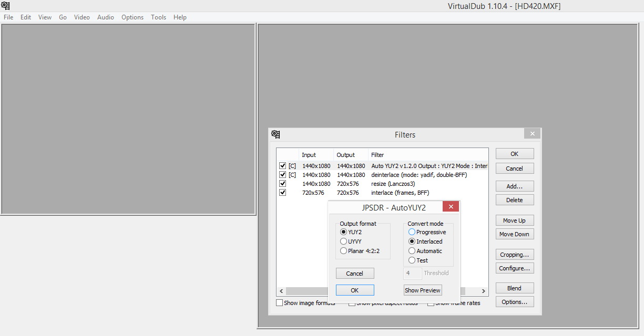
Task: Open the Video menu
Action: click(x=82, y=17)
